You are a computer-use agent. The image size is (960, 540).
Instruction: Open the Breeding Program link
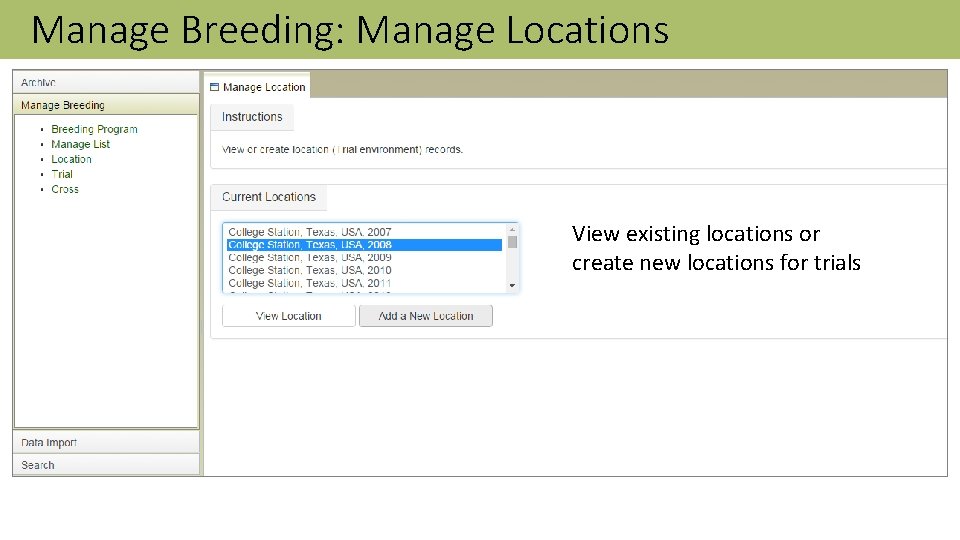tap(94, 129)
